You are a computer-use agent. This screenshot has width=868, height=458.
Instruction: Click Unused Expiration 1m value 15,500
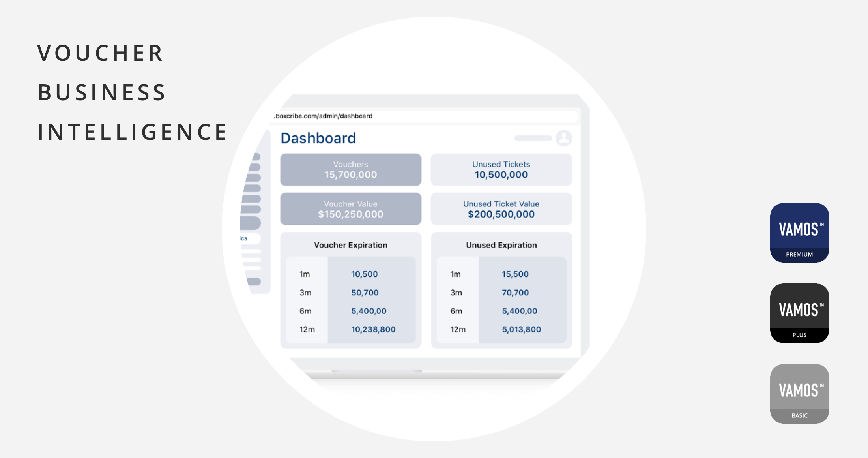point(515,274)
